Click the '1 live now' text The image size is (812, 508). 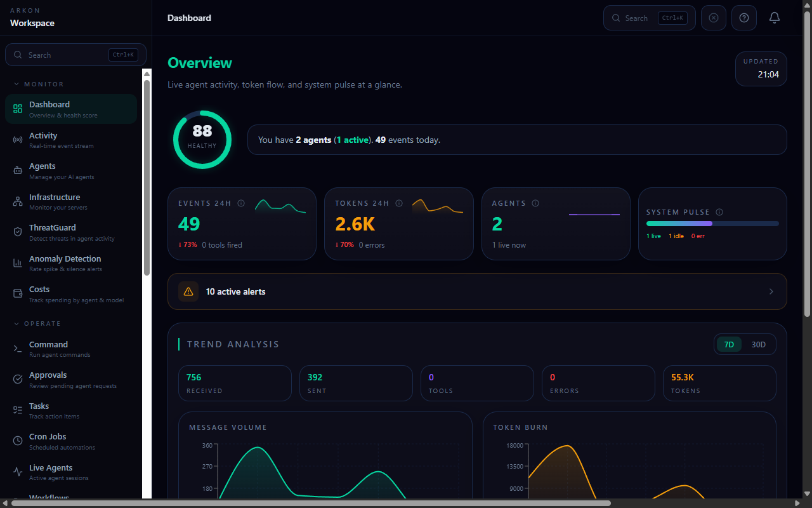point(509,245)
